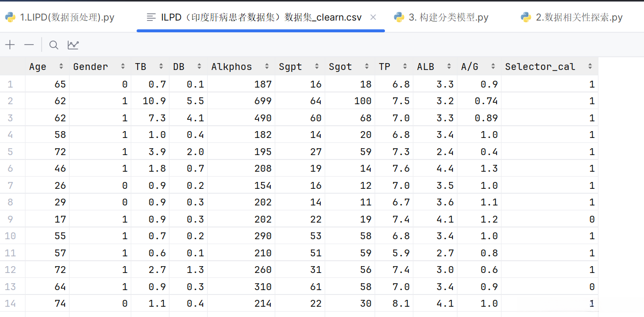Viewport: 644px width, 317px height.
Task: Open the table search magnifier icon
Action: tap(54, 45)
